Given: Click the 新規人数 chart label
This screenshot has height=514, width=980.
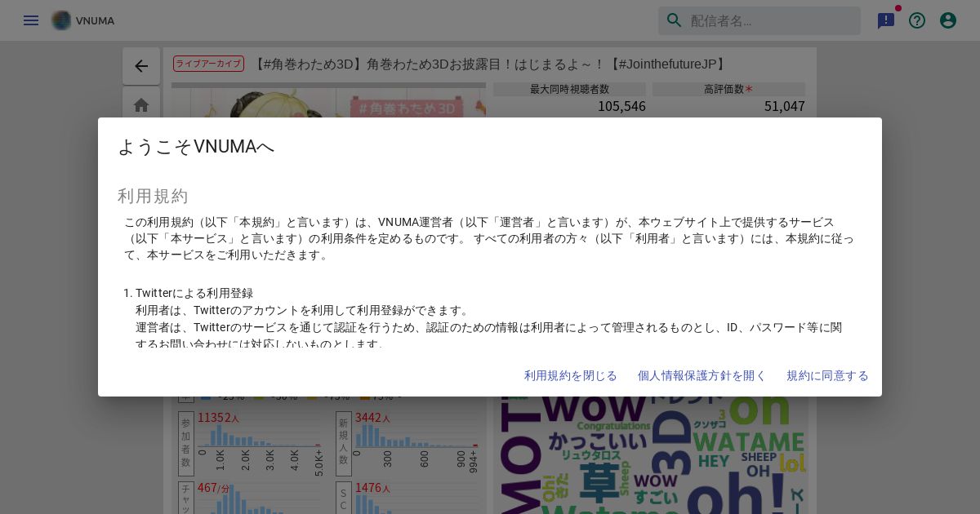Looking at the screenshot, I should (343, 443).
